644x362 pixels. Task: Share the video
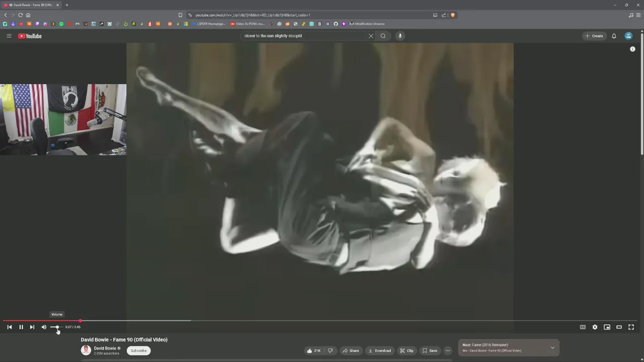[x=351, y=350]
